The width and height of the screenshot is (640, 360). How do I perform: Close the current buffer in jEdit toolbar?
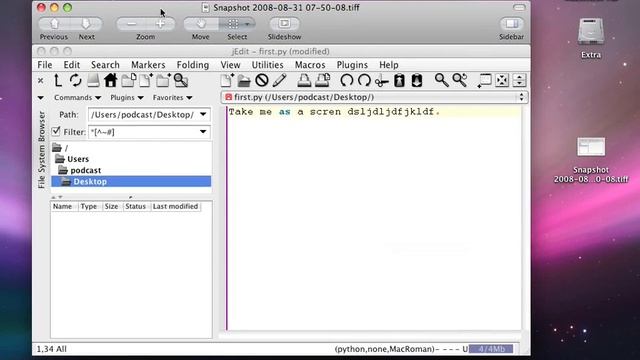coord(262,80)
